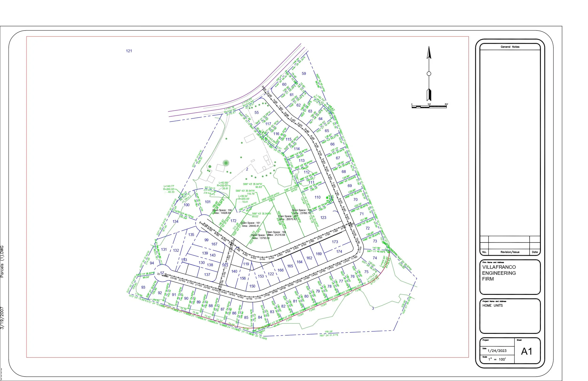Select parcel number "135"

tap(191, 235)
